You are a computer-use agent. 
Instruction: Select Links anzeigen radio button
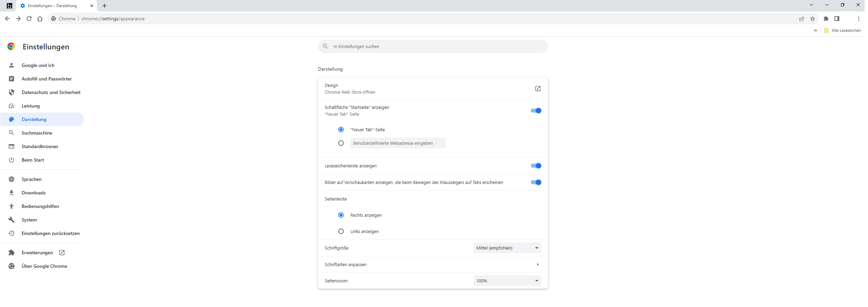(341, 231)
